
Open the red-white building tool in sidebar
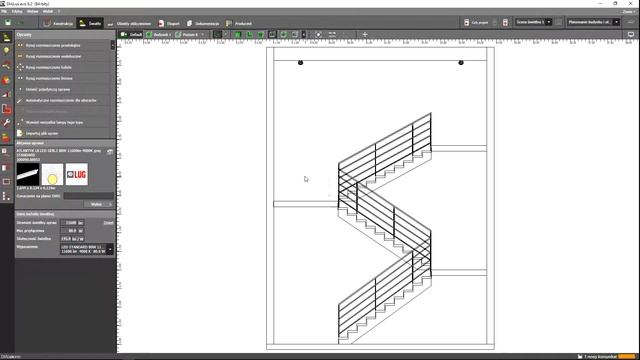[6, 109]
